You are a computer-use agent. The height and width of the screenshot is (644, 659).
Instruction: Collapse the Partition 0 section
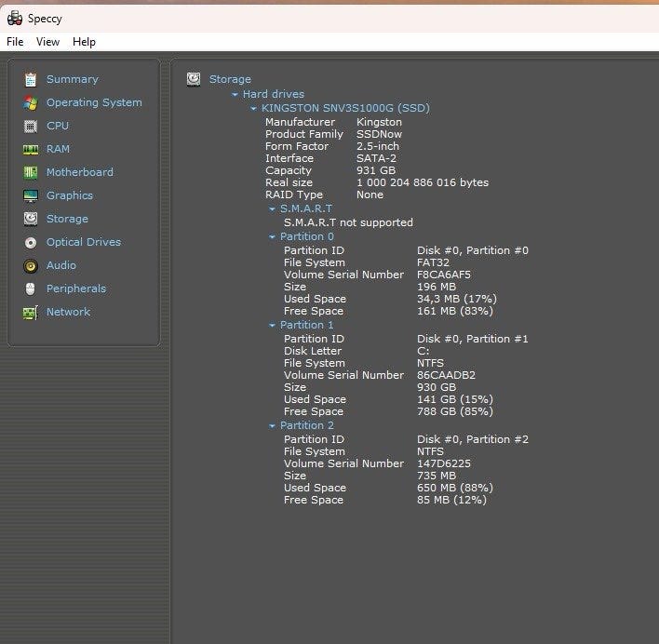272,237
